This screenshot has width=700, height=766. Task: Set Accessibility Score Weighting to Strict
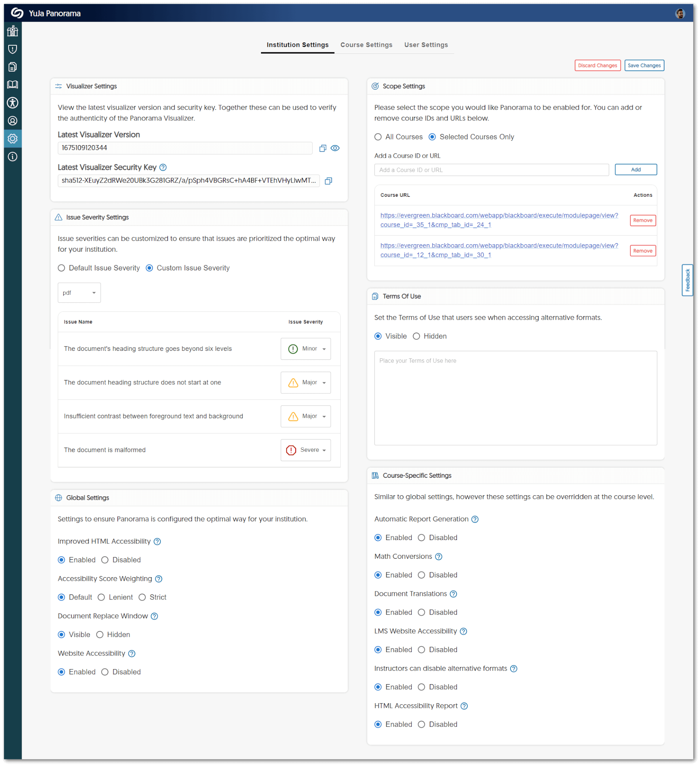point(142,597)
